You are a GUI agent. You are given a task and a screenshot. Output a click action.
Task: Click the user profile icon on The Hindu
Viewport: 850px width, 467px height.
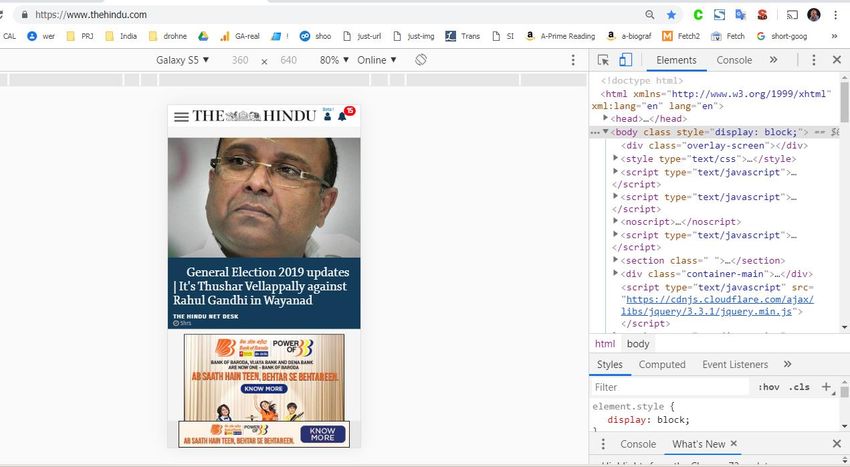point(327,116)
